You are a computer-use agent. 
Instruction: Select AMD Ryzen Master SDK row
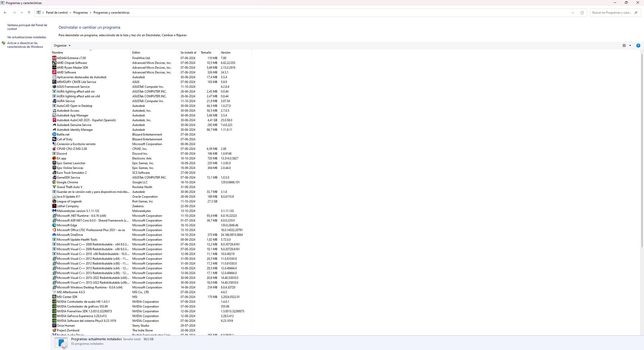coord(151,68)
